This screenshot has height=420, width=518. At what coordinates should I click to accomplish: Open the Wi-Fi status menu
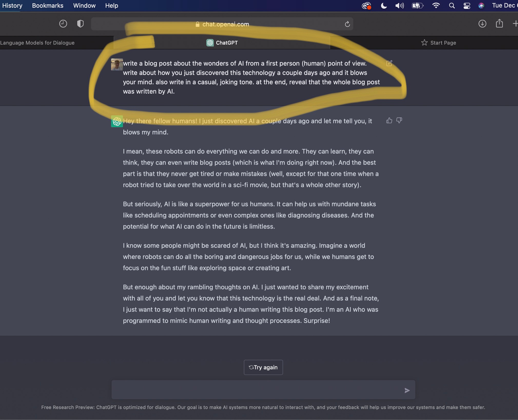pyautogui.click(x=436, y=6)
